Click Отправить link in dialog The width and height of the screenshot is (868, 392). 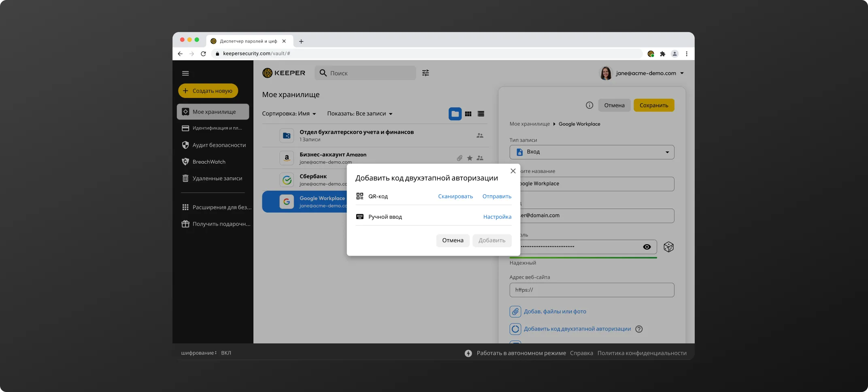(x=497, y=196)
